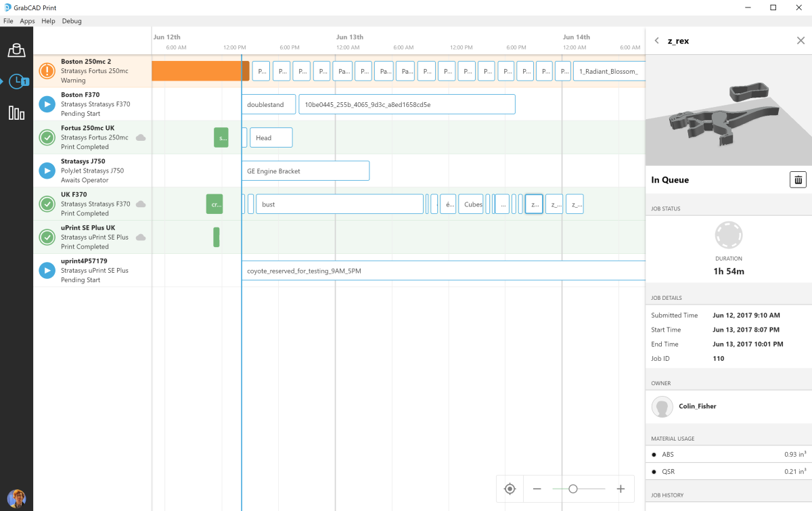Select the 10be0445_255b_4065_9d3c job block

407,104
